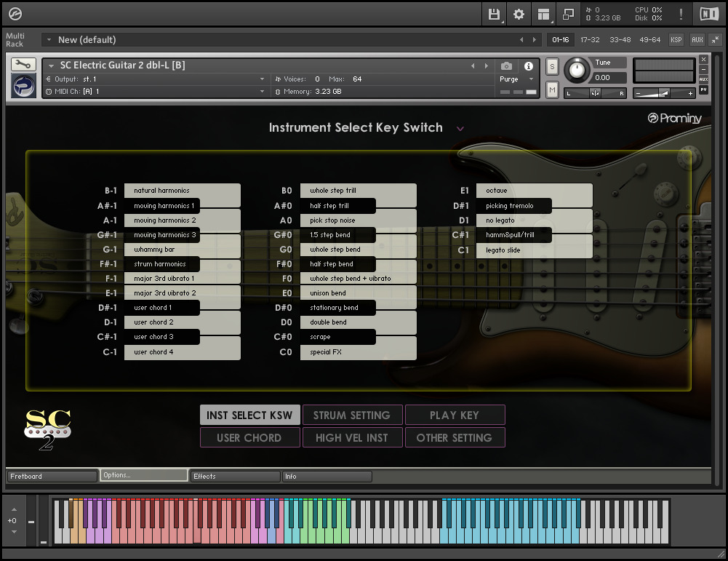The width and height of the screenshot is (728, 561).
Task: Toggle the KSP script editor button
Action: tap(676, 40)
